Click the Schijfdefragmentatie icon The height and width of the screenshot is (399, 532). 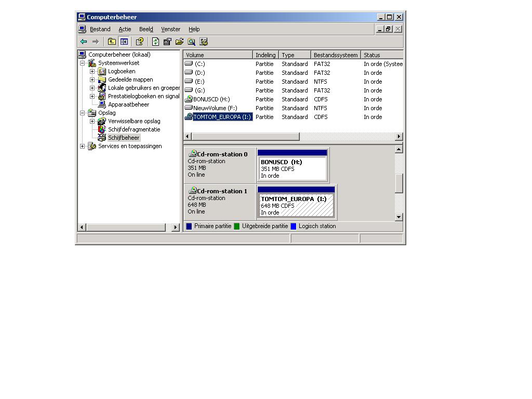(102, 129)
